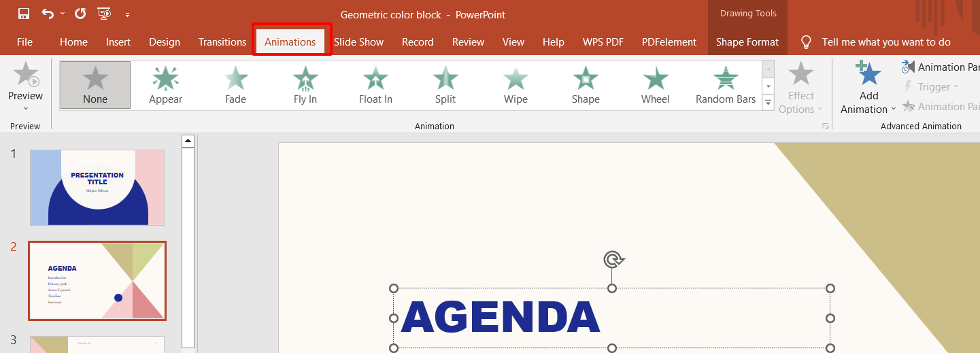Screen dimensions: 980x353
Task: Expand the Preview dropdown arrow
Action: (26, 108)
